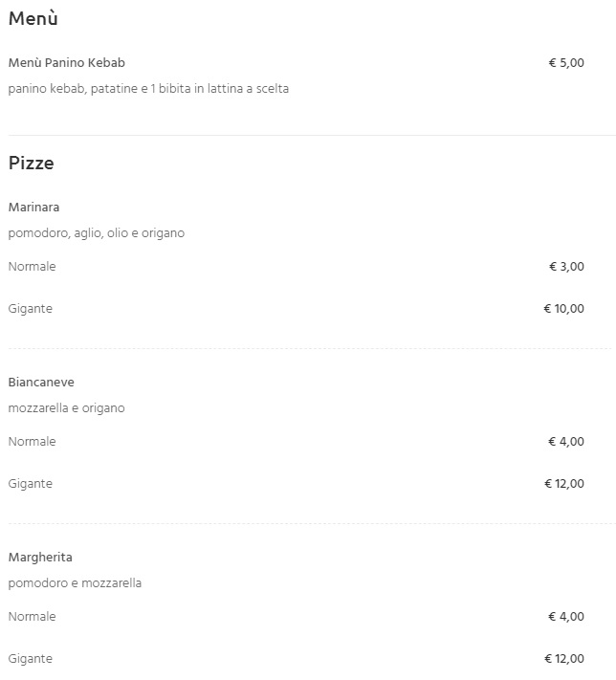Click the Menù section heading
Viewport: 616px width, 680px height.
(x=33, y=18)
